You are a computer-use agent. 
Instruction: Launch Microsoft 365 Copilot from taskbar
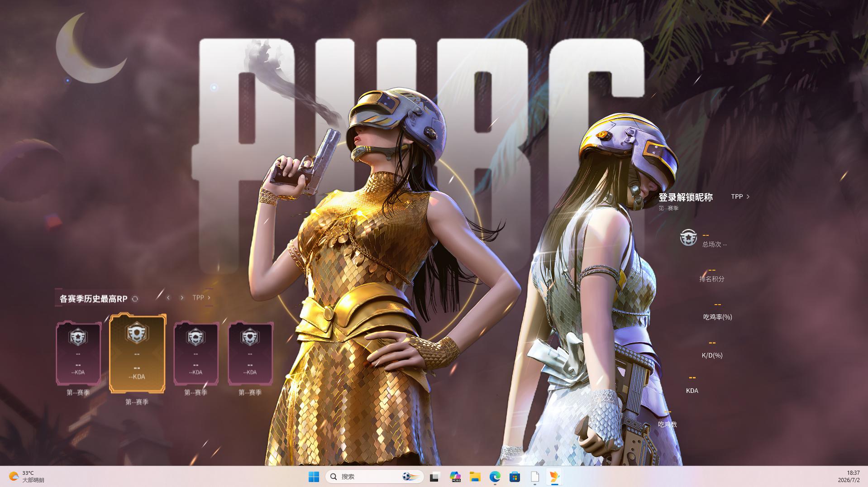pyautogui.click(x=455, y=477)
